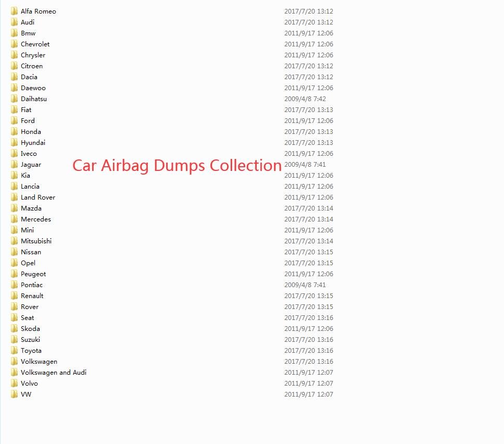Click the Mitsubishi folder icon
Screen dimensions: 504x444
[14, 241]
